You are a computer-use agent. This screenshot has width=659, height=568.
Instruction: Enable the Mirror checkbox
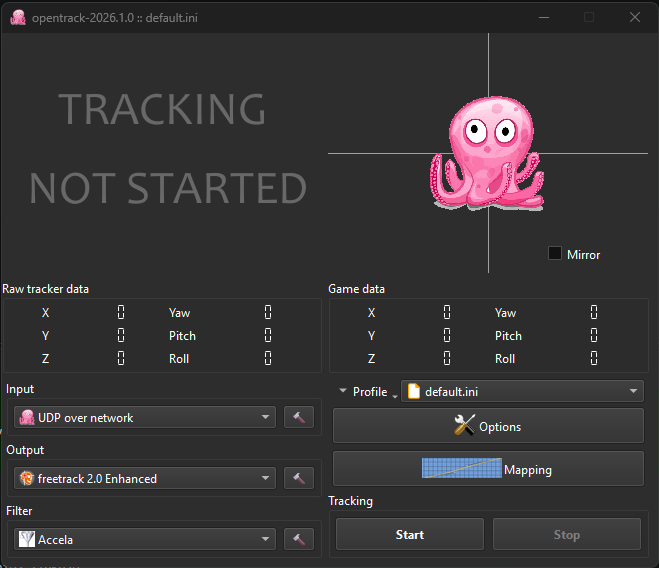[x=555, y=254]
